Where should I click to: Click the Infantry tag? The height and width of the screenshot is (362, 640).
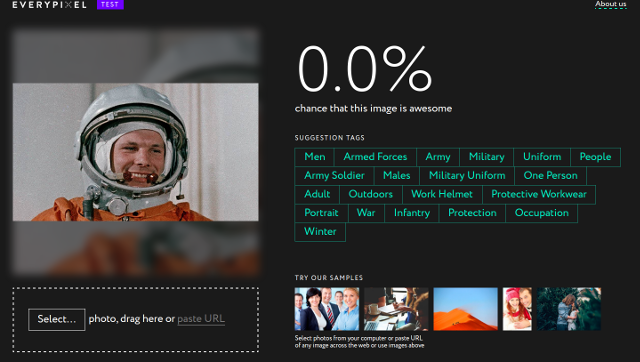tap(411, 213)
